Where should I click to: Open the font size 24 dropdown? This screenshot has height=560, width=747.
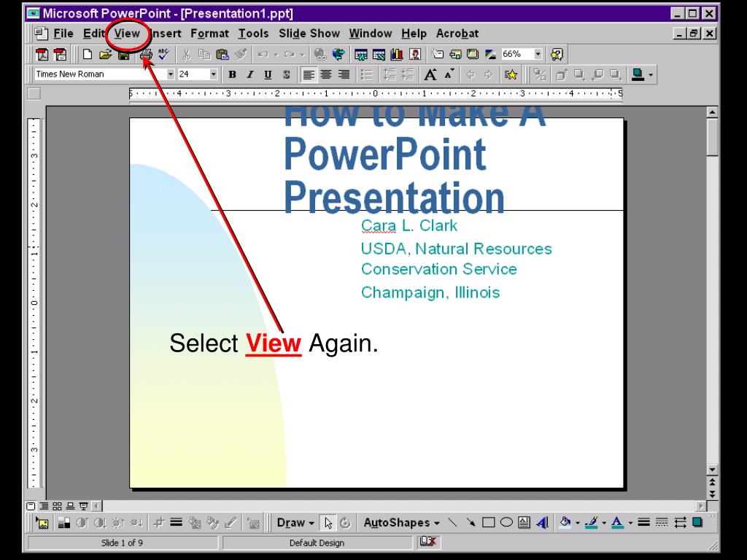pyautogui.click(x=214, y=74)
